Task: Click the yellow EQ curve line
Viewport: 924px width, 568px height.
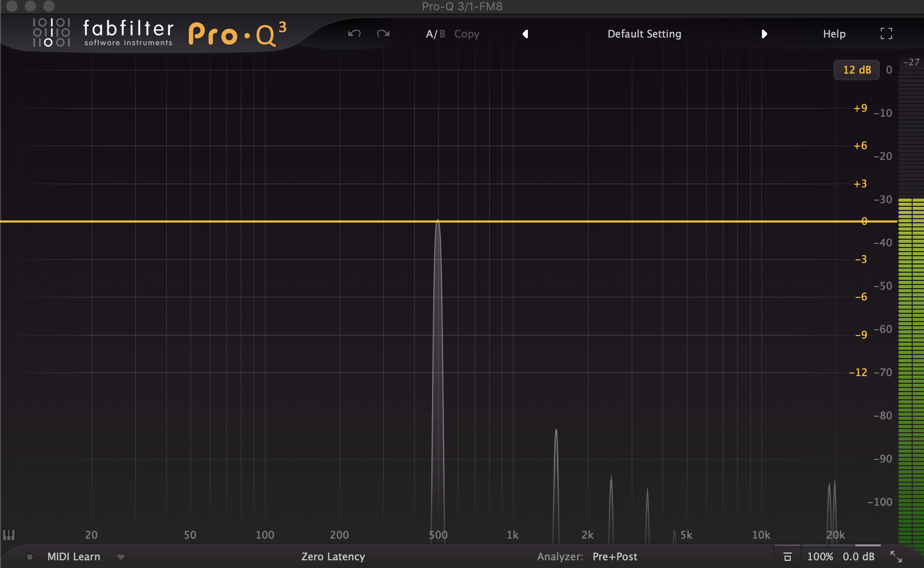Action: point(449,221)
